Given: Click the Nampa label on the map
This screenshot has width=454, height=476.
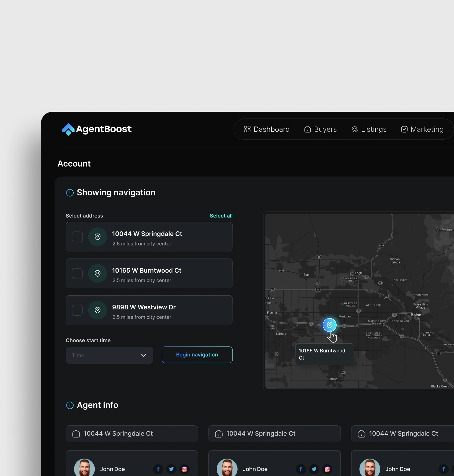Looking at the screenshot, I should pyautogui.click(x=281, y=334).
